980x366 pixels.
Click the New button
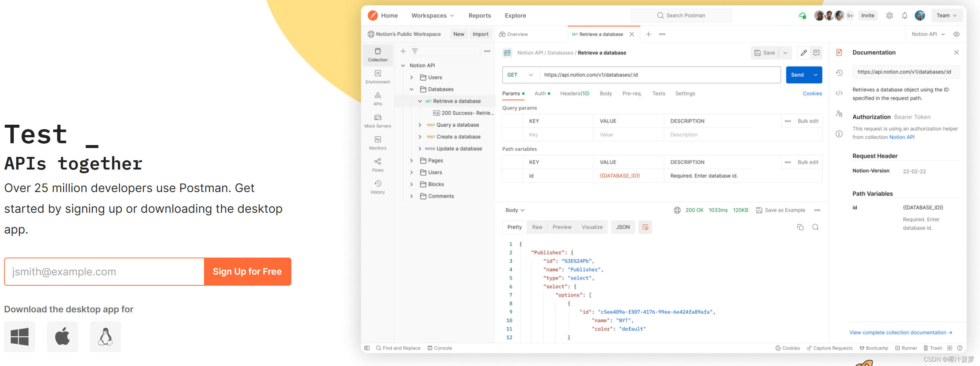point(458,34)
